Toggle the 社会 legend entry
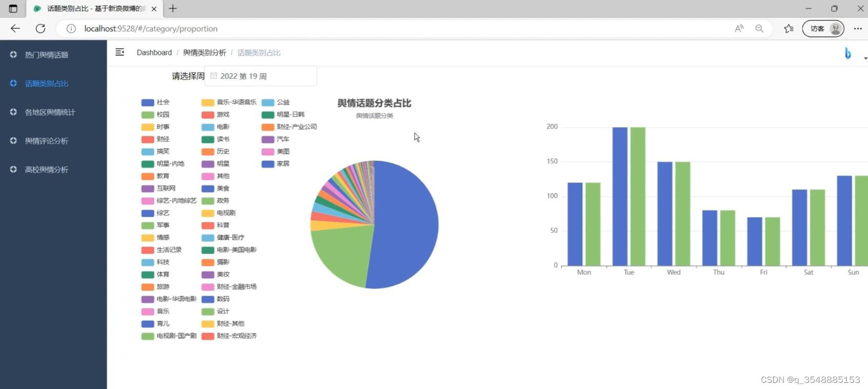 pyautogui.click(x=155, y=103)
